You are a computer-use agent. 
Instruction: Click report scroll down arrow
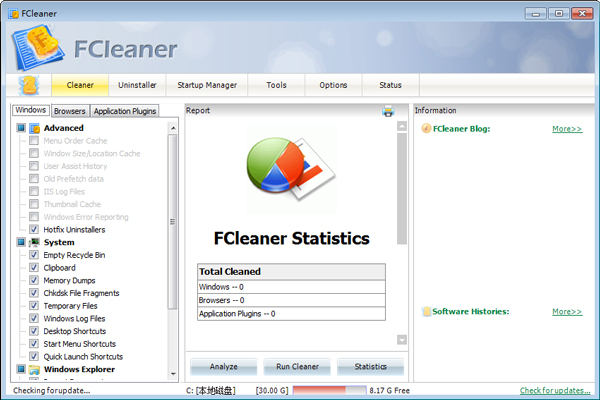[402, 340]
